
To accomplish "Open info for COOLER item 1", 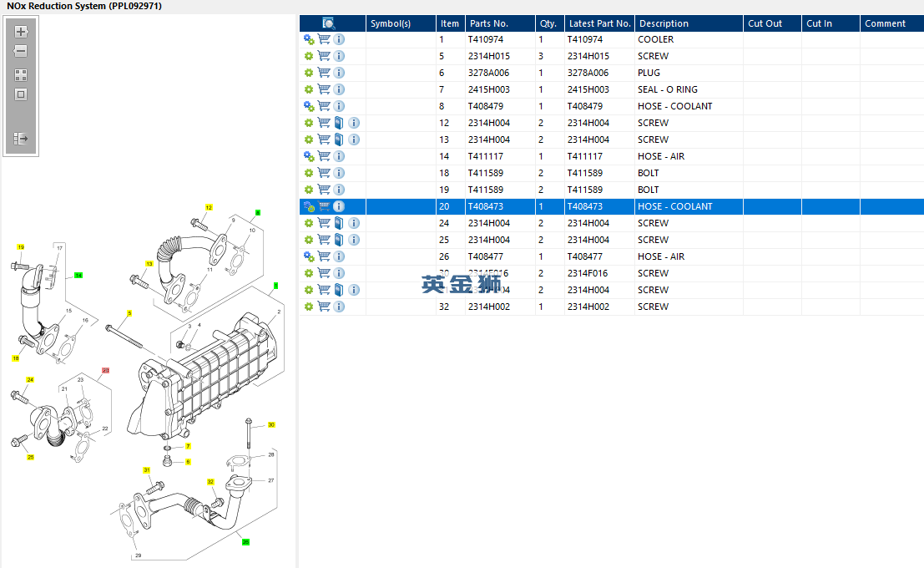I will [339, 39].
